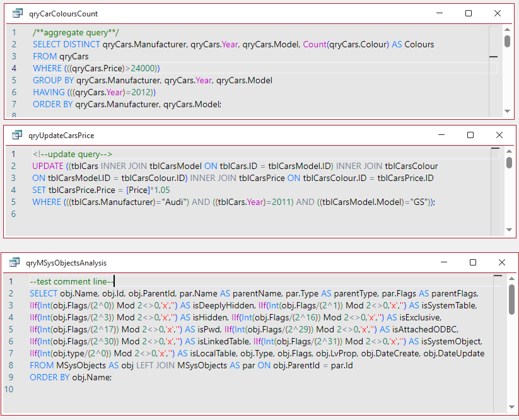519x420 pixels.
Task: Click scroll-down arrow in qryUpdateCarsPrice editor
Action: pyautogui.click(x=509, y=230)
